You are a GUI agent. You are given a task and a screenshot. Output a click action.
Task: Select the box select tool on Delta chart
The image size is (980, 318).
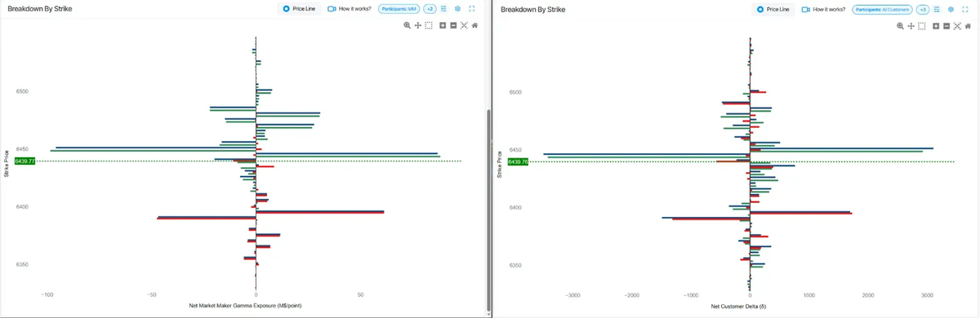click(922, 26)
